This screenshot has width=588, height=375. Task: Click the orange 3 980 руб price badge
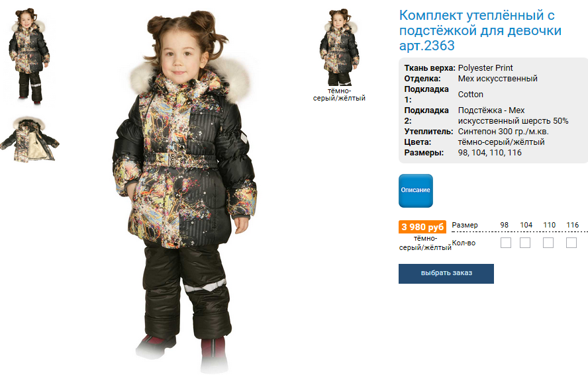point(422,227)
